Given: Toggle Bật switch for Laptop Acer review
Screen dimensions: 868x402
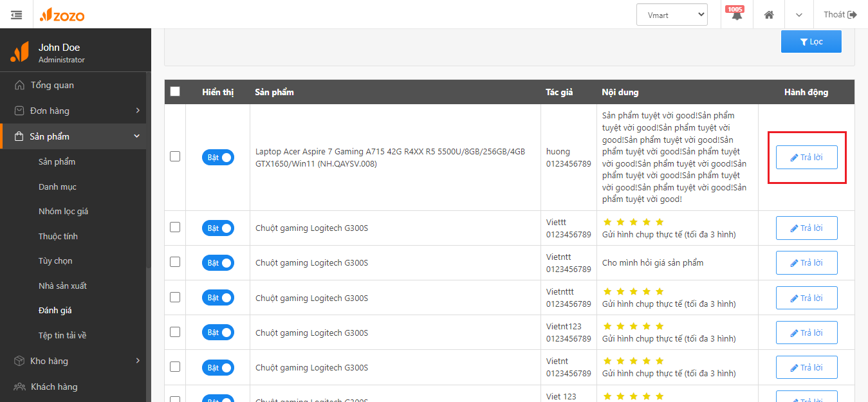Looking at the screenshot, I should point(218,158).
